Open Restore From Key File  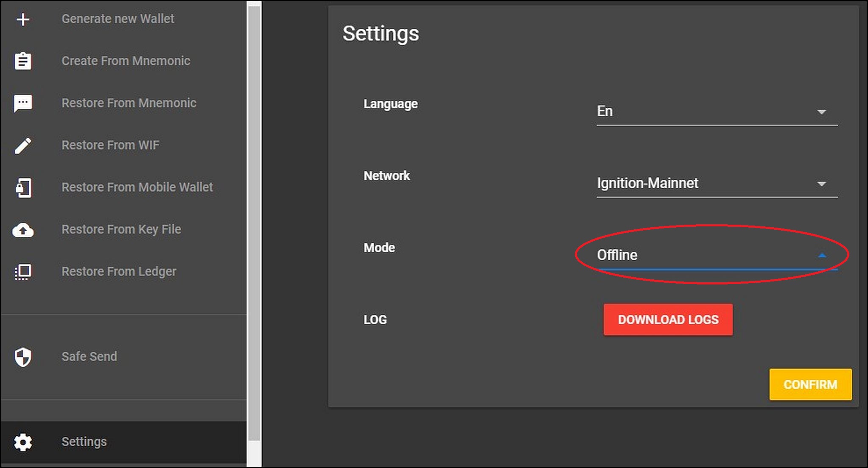121,229
